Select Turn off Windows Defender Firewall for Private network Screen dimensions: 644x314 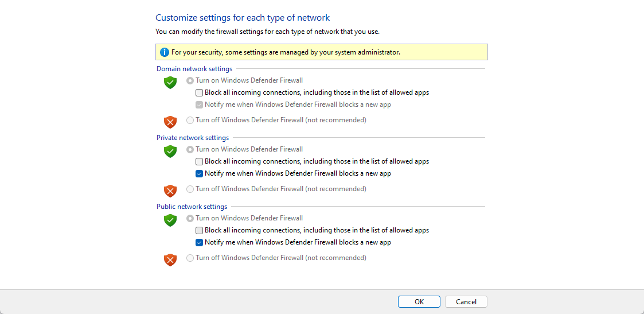[x=190, y=189]
